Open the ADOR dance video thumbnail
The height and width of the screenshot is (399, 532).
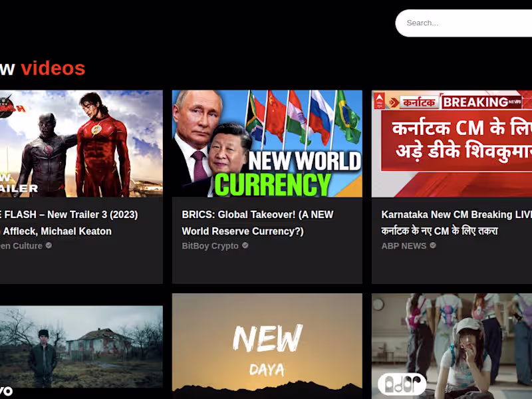tap(452, 346)
